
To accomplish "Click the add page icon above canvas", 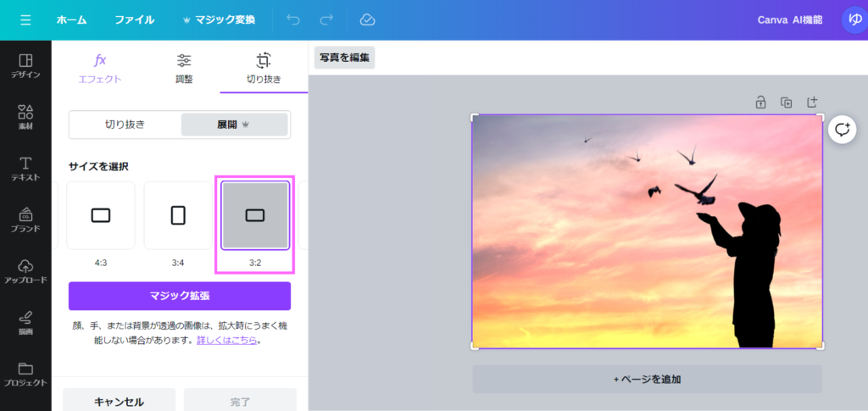I will coord(812,103).
